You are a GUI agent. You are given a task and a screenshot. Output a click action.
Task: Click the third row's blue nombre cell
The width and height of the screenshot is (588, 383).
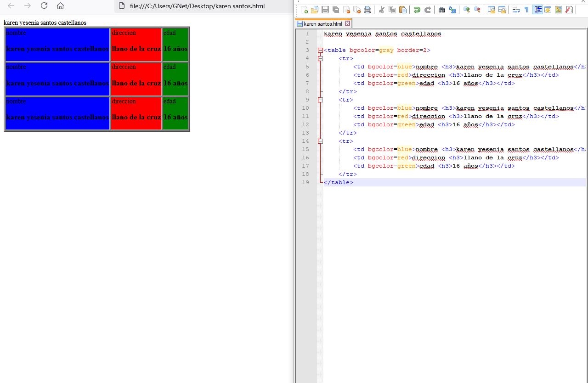pos(57,113)
